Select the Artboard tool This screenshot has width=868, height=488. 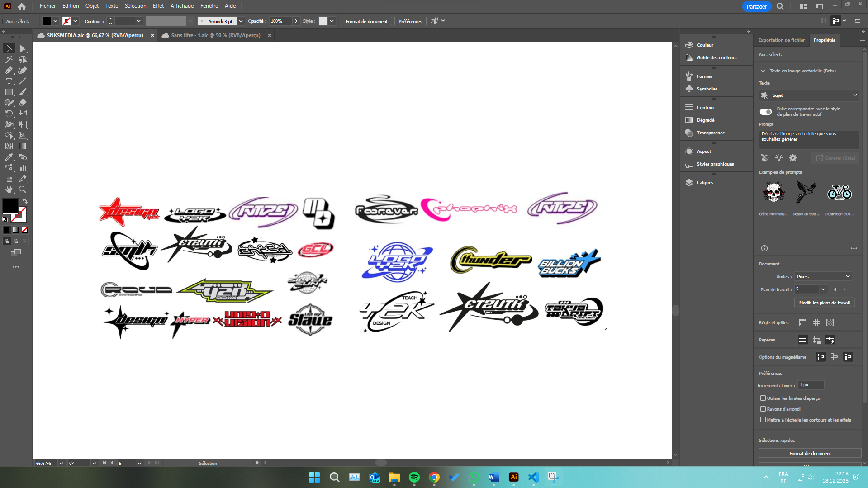point(9,179)
